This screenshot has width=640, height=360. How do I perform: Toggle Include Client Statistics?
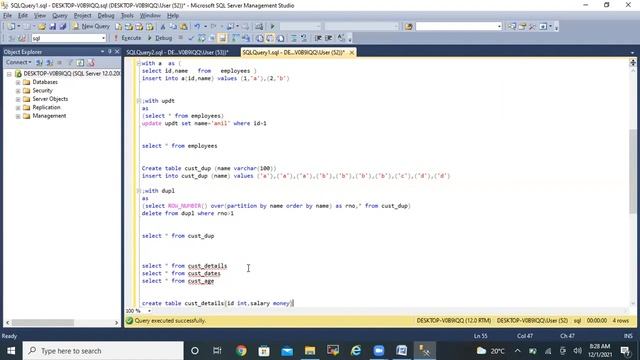[x=246, y=38]
